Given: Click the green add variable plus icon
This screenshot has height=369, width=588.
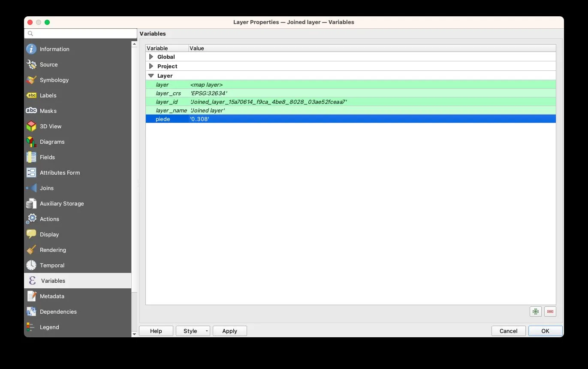Looking at the screenshot, I should click(535, 312).
